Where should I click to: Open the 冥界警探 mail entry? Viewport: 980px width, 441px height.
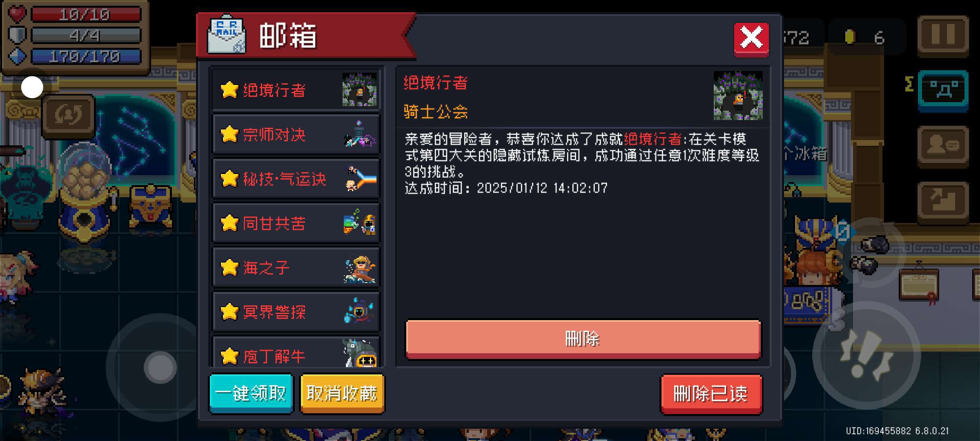(x=296, y=312)
